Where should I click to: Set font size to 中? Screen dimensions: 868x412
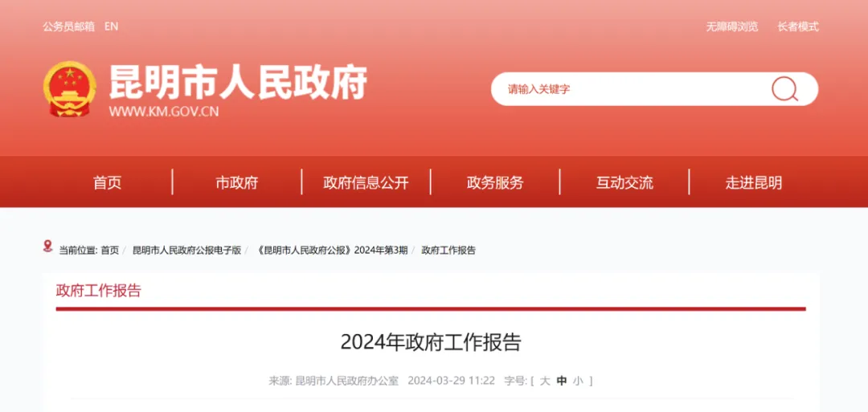[x=562, y=381]
